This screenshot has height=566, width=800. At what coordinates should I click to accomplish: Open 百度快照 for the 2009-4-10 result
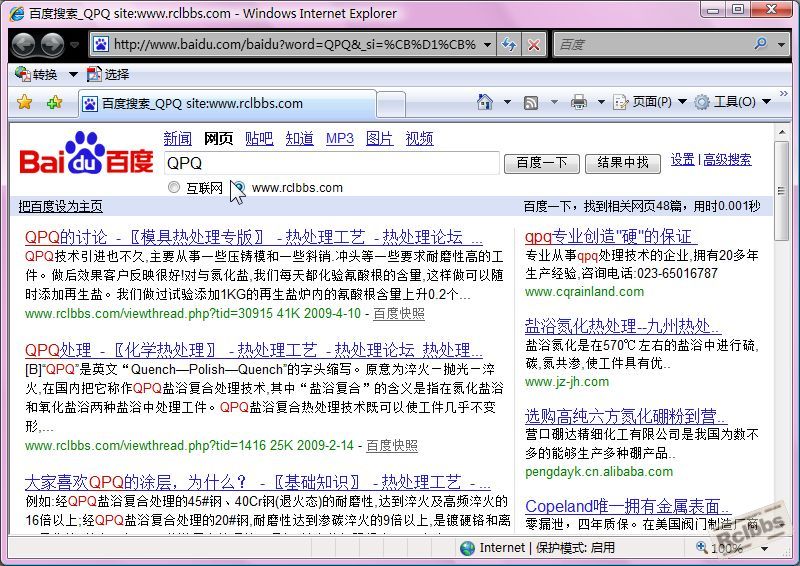399,313
